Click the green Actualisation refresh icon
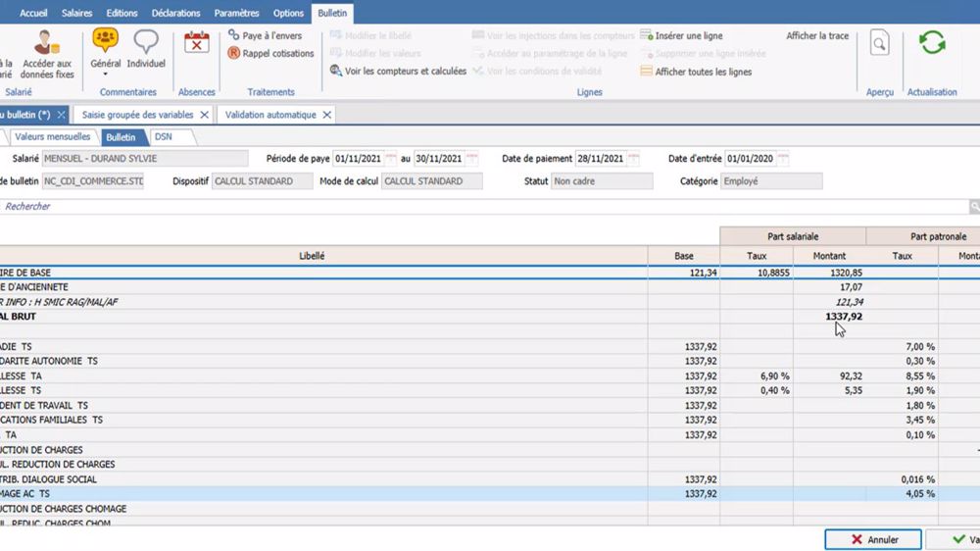 tap(931, 43)
